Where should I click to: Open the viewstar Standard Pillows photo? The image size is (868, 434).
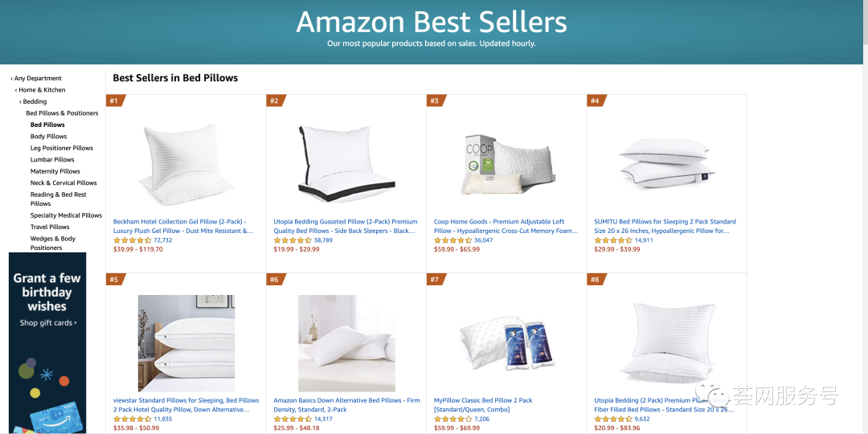pyautogui.click(x=186, y=342)
